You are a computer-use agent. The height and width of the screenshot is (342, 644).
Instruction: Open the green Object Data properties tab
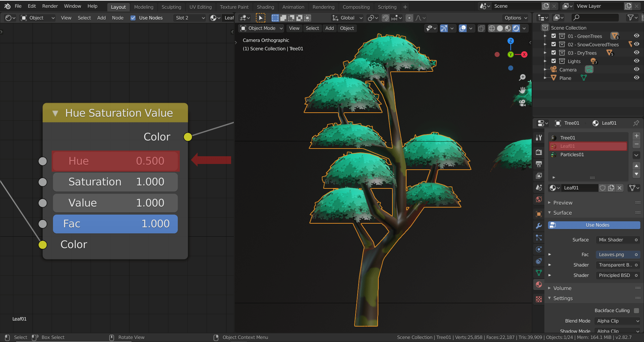[539, 273]
